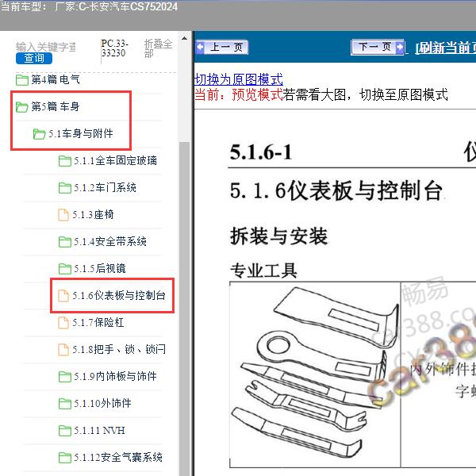Click folder icon of 5.1.12安全气囊系统
476x476 pixels.
click(x=65, y=458)
